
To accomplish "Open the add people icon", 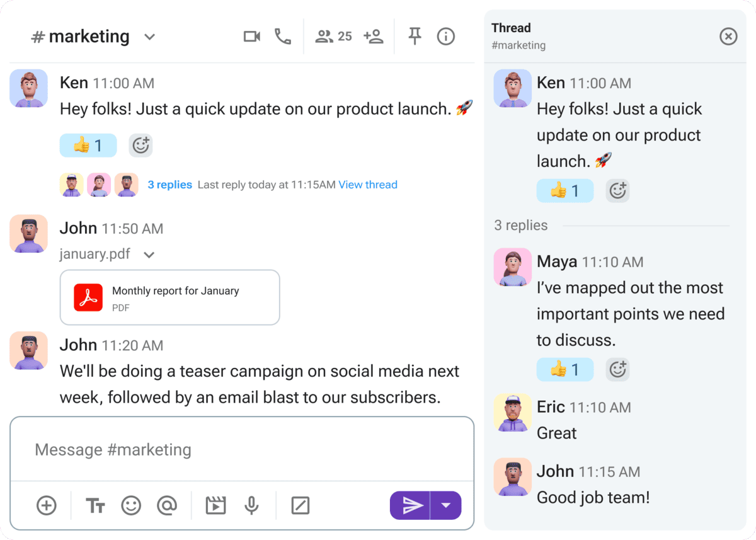I will tap(374, 36).
